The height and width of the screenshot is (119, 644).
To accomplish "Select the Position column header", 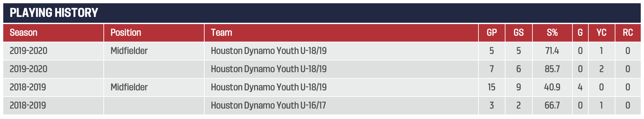I will (154, 33).
